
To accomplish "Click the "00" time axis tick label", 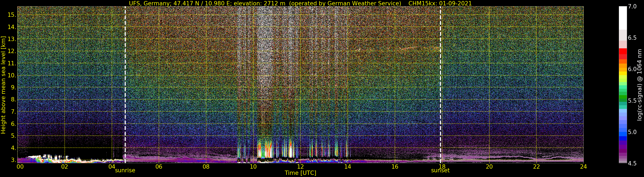I will pyautogui.click(x=20, y=167).
